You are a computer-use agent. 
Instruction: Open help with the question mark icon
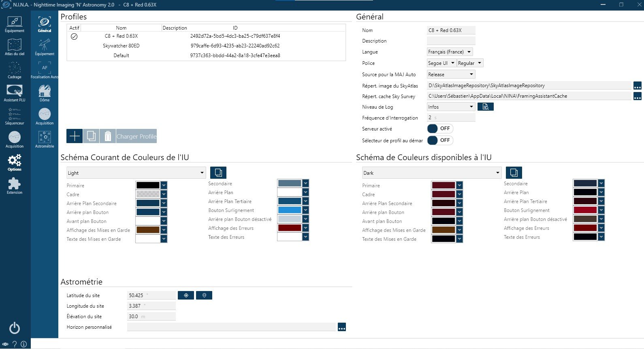[15, 344]
